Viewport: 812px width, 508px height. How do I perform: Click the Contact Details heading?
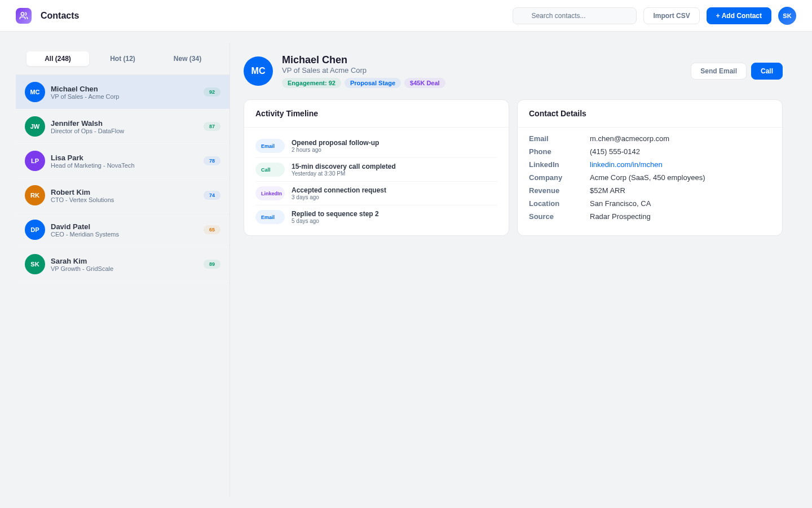click(558, 113)
